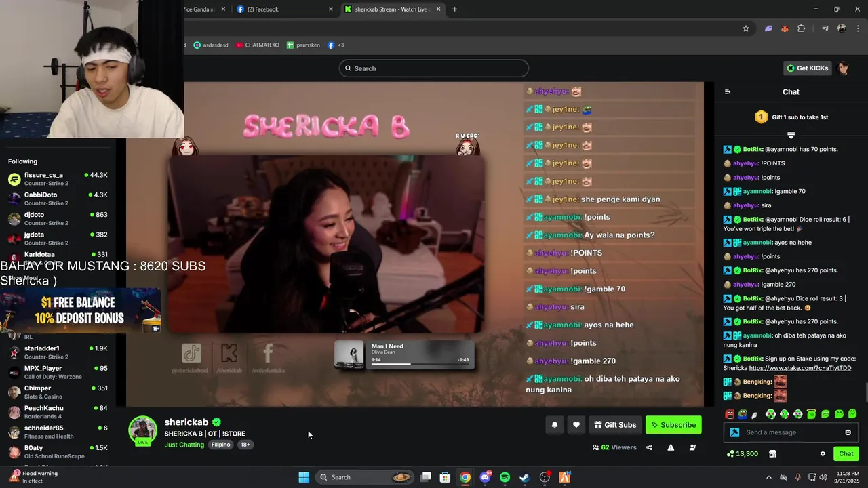The height and width of the screenshot is (488, 868).
Task: Open Steam from the taskbar
Action: click(524, 477)
